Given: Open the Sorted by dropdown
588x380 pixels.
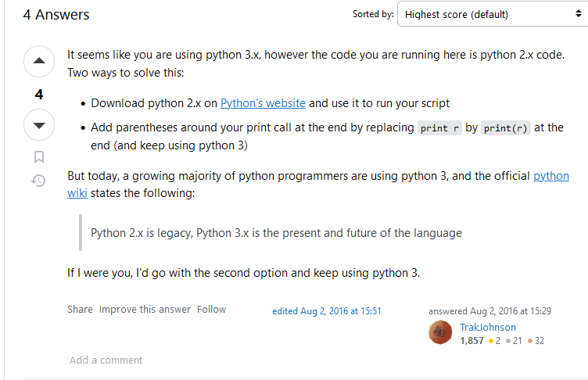Looking at the screenshot, I should [491, 14].
